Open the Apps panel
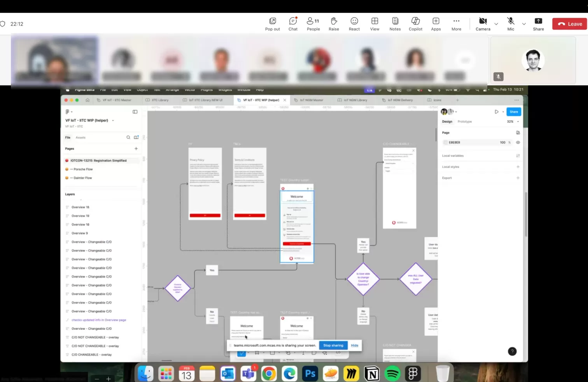588x382 pixels. click(x=436, y=24)
